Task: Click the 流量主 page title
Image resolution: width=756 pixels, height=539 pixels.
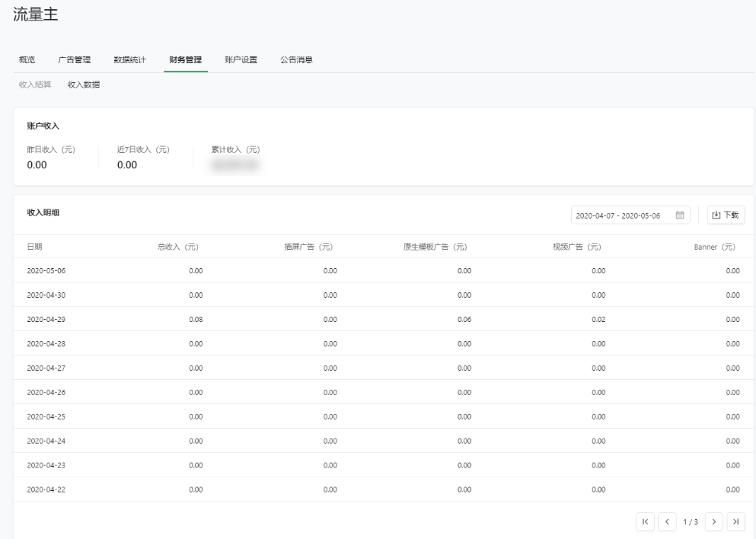Action: pyautogui.click(x=36, y=14)
